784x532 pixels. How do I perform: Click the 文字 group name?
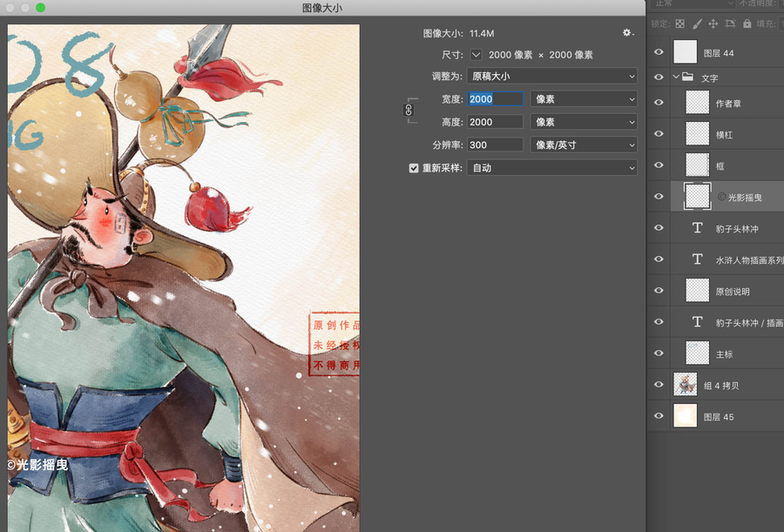point(709,78)
